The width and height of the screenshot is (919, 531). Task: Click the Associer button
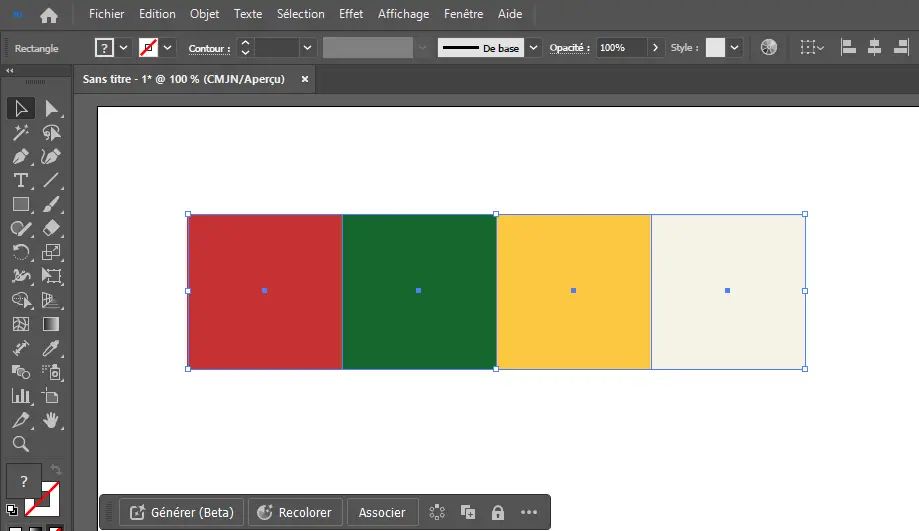tap(382, 513)
